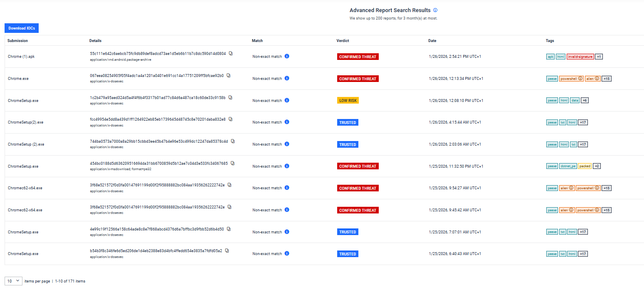Copy hash starting with 4e99c19f
Image resolution: width=644 pixels, height=290 pixels.
(228, 229)
